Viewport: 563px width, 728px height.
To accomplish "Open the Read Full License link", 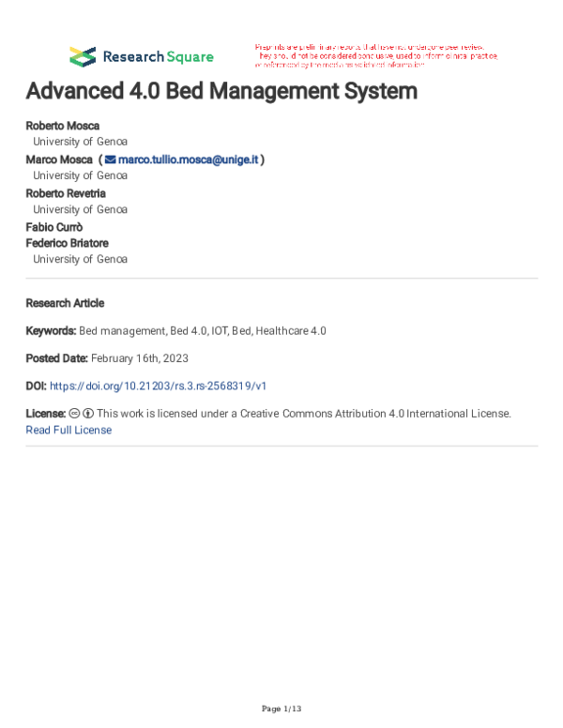I will coord(68,430).
